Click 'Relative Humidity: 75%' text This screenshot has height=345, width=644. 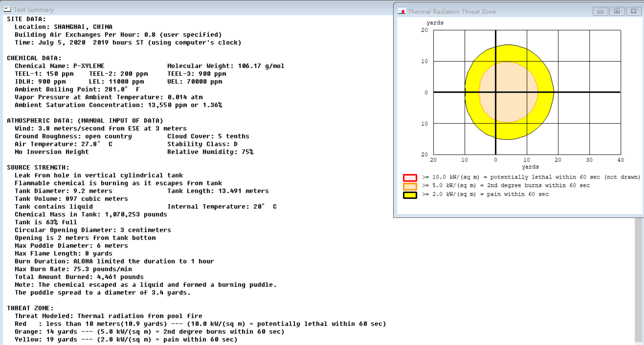[x=210, y=152]
